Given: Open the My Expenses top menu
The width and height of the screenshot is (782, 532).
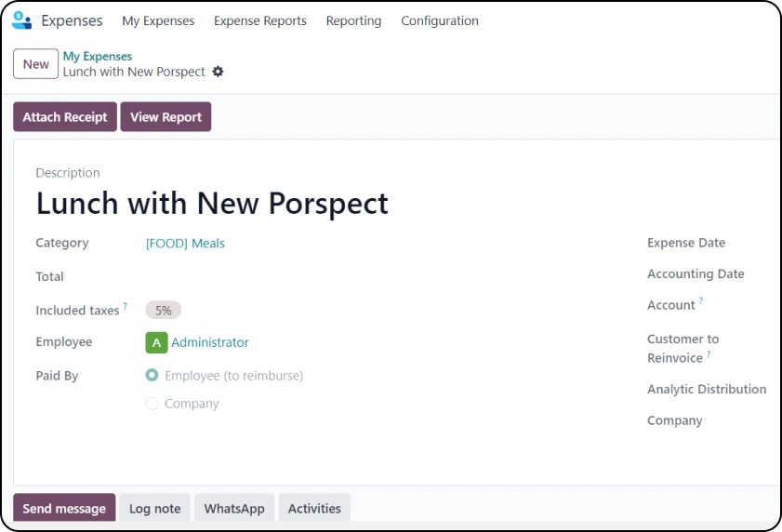Looking at the screenshot, I should pyautogui.click(x=158, y=21).
